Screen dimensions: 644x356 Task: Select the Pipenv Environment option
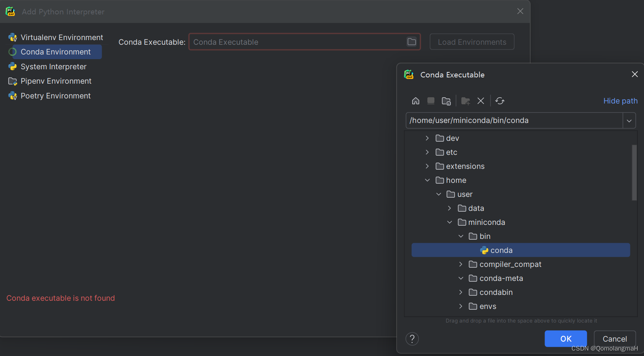[x=56, y=81]
